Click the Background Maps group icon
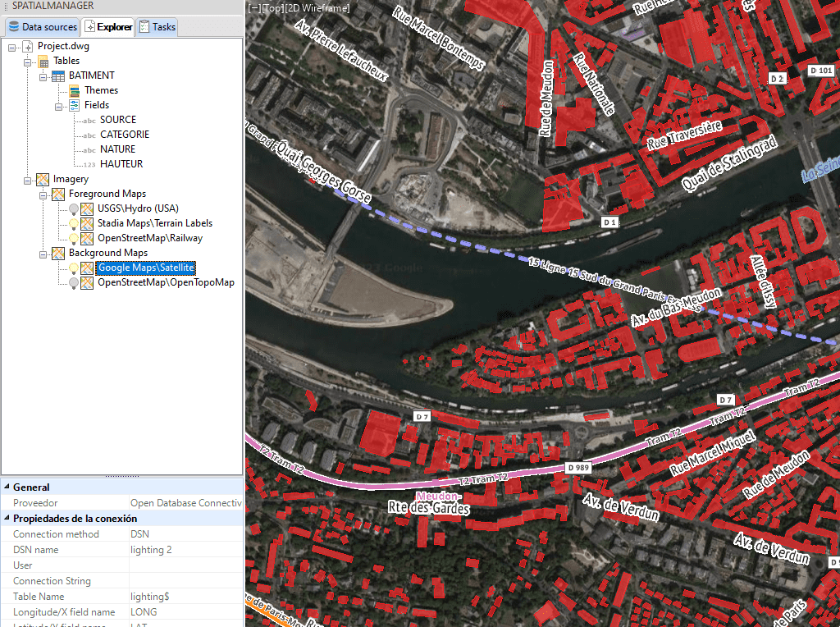The image size is (840, 627). point(58,253)
